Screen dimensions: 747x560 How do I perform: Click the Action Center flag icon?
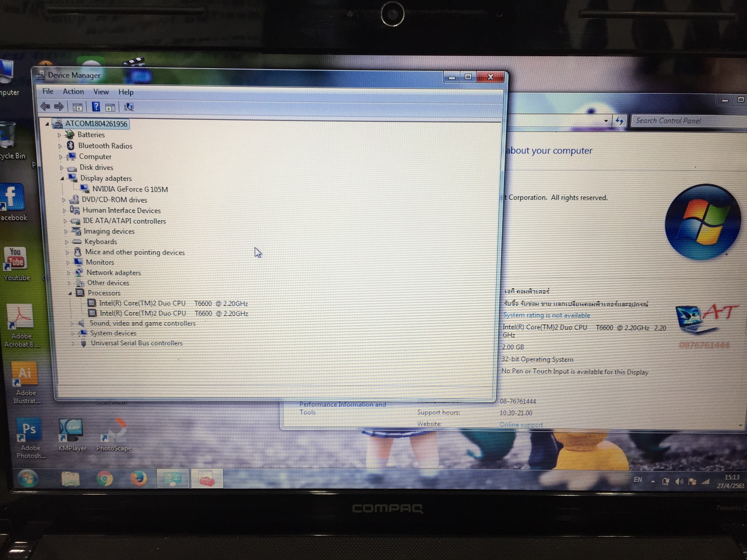coord(692,481)
